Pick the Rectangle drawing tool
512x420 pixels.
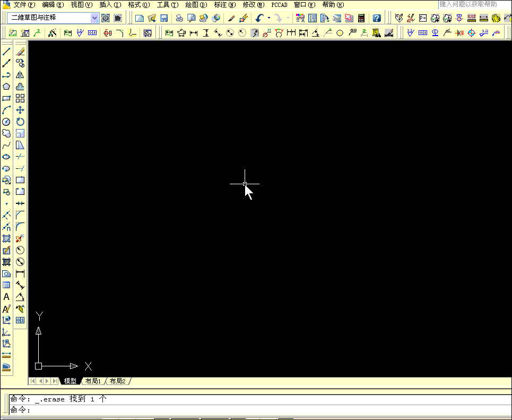6,98
